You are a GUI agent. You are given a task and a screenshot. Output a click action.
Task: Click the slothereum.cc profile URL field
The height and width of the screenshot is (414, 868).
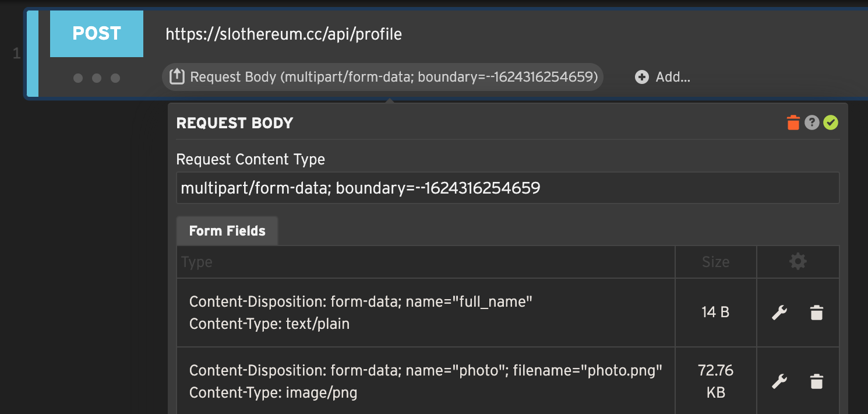click(x=284, y=34)
